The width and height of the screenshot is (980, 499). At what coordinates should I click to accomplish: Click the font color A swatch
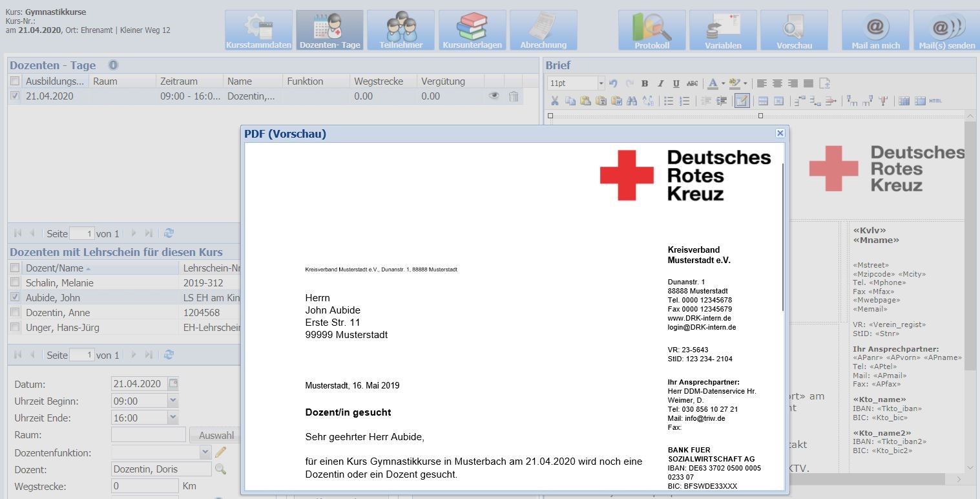pos(713,83)
